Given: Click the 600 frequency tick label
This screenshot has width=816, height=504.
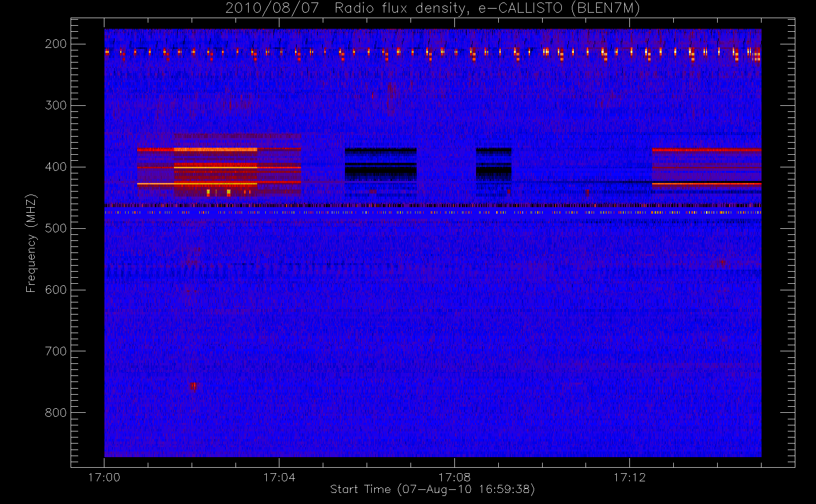Looking at the screenshot, I should click(56, 290).
